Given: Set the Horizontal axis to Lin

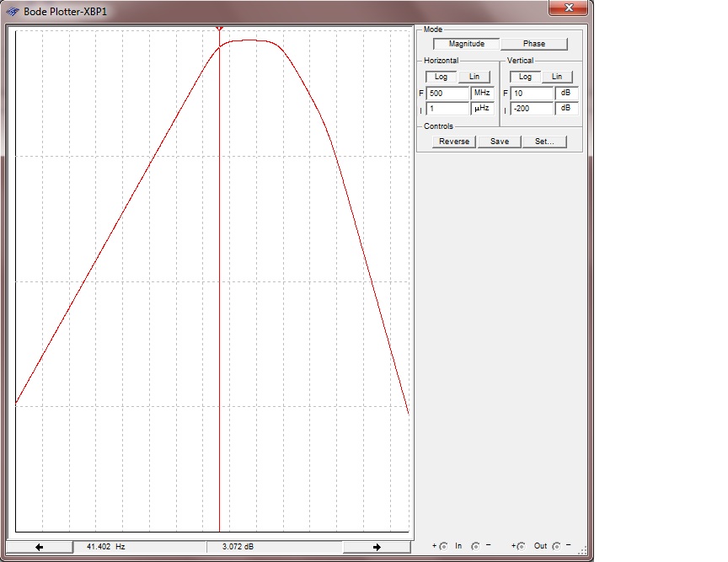Looking at the screenshot, I should (474, 77).
